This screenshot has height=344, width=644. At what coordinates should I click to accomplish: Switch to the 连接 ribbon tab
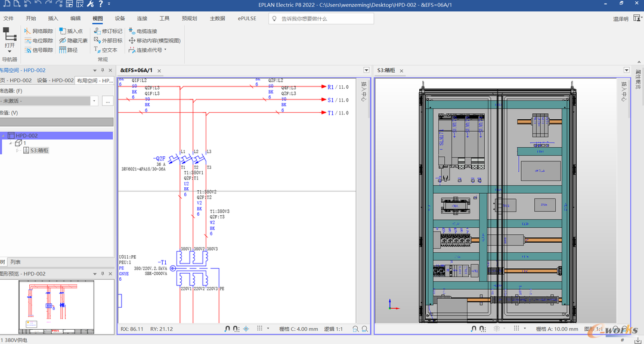[142, 18]
